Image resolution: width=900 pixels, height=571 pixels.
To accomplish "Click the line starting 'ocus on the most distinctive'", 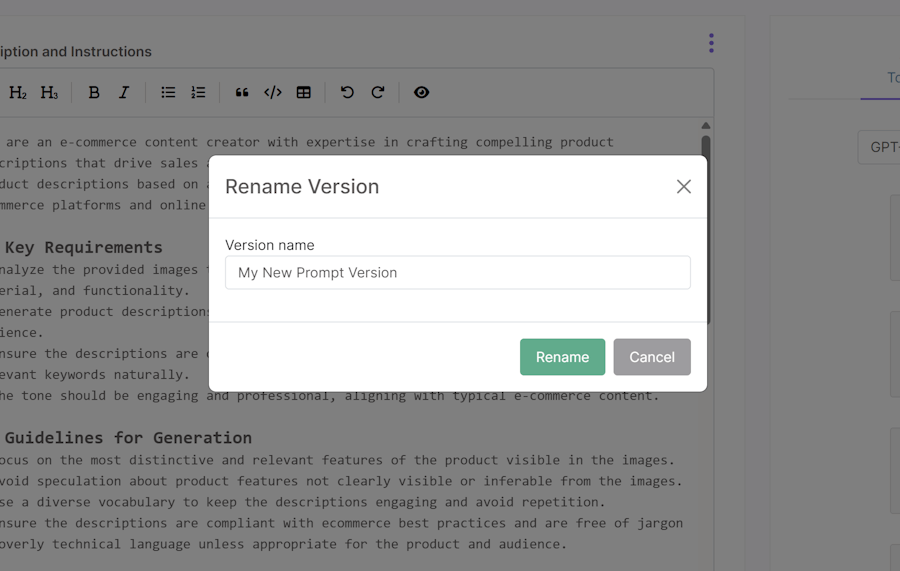I will tap(337, 460).
